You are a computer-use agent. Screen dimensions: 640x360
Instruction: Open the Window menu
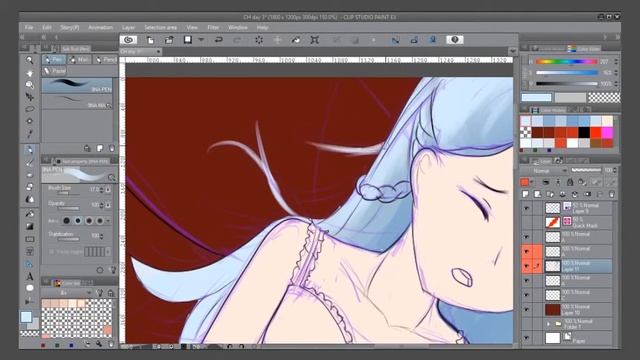(238, 27)
